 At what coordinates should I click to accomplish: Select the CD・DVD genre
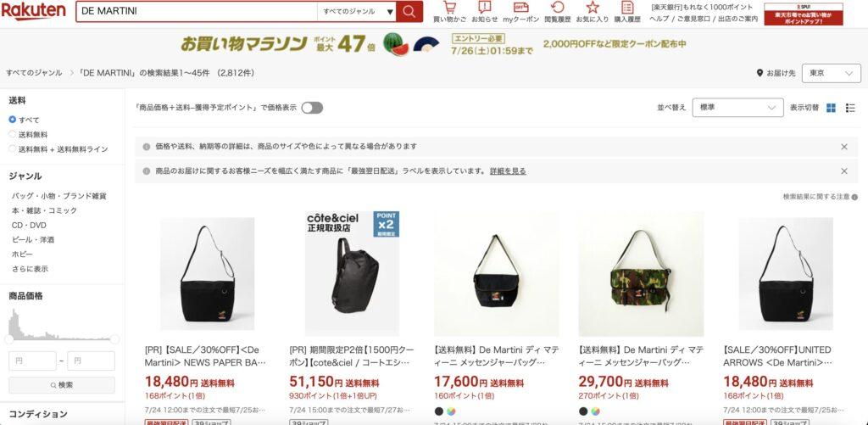(x=29, y=225)
